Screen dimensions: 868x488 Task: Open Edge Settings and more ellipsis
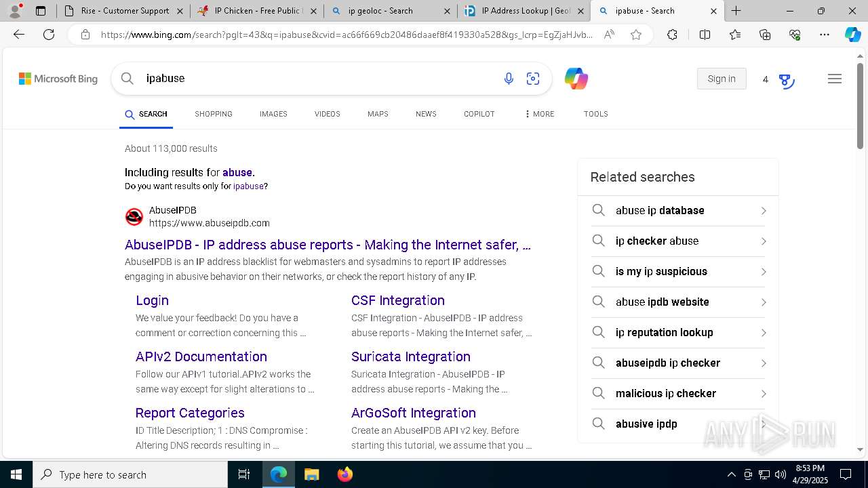pos(825,35)
